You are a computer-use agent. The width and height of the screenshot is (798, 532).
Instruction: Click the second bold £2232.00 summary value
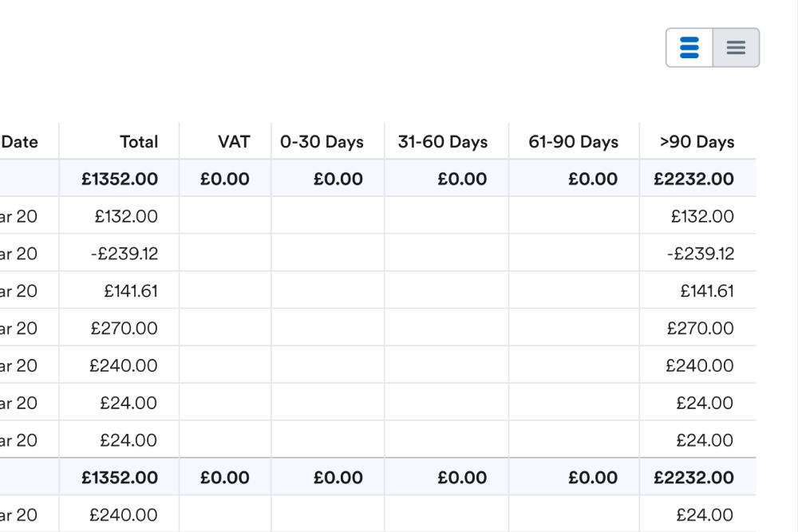pos(693,478)
